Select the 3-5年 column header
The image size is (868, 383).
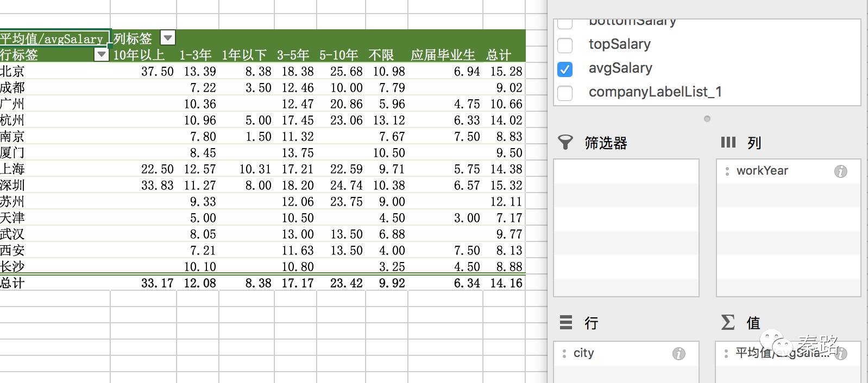click(293, 55)
